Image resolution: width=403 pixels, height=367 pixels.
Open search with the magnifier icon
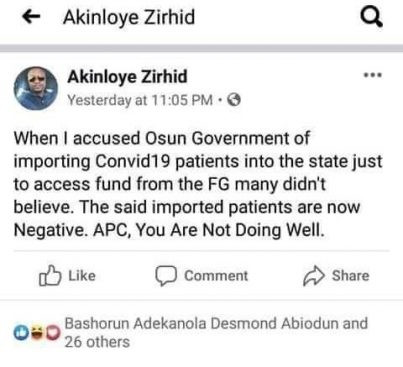coord(371,17)
